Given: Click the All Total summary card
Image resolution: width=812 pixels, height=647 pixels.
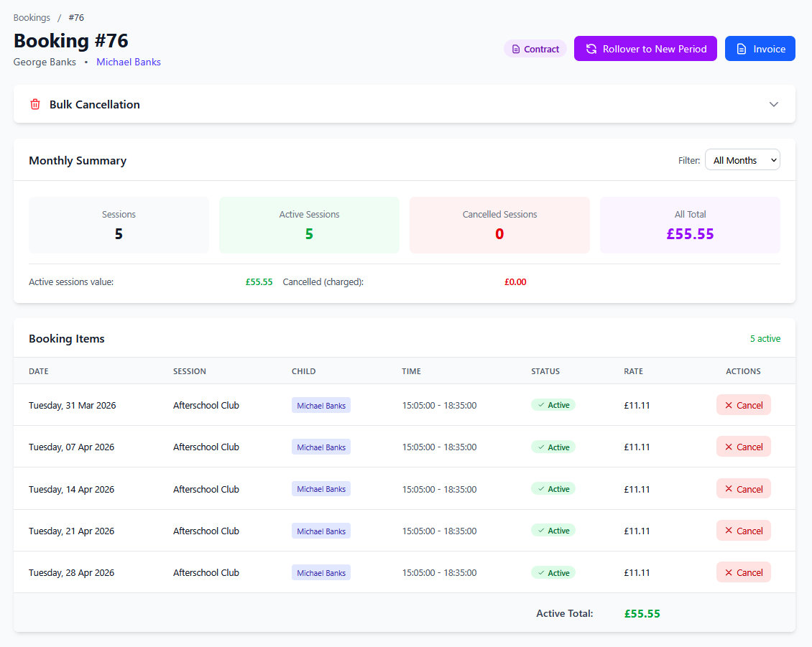Looking at the screenshot, I should click(690, 225).
